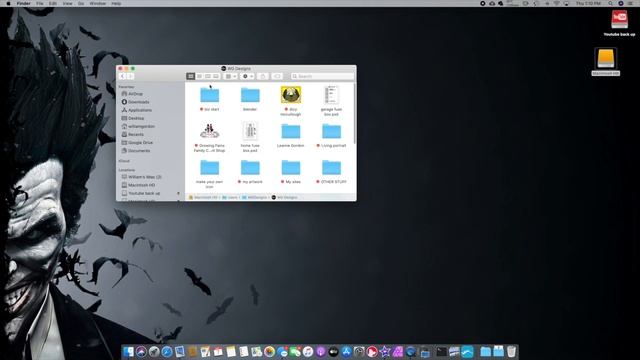Open the Window menu
640x360 pixels.
click(98, 3)
